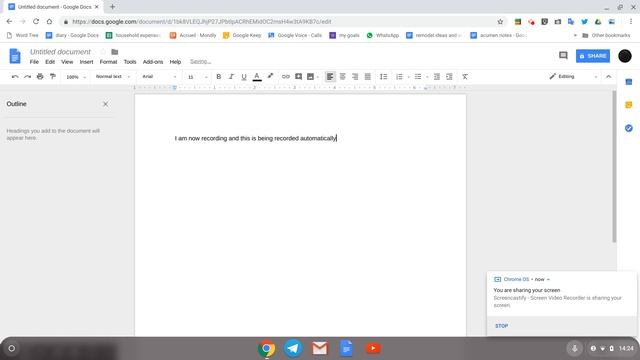Toggle the bulleted list

418,77
